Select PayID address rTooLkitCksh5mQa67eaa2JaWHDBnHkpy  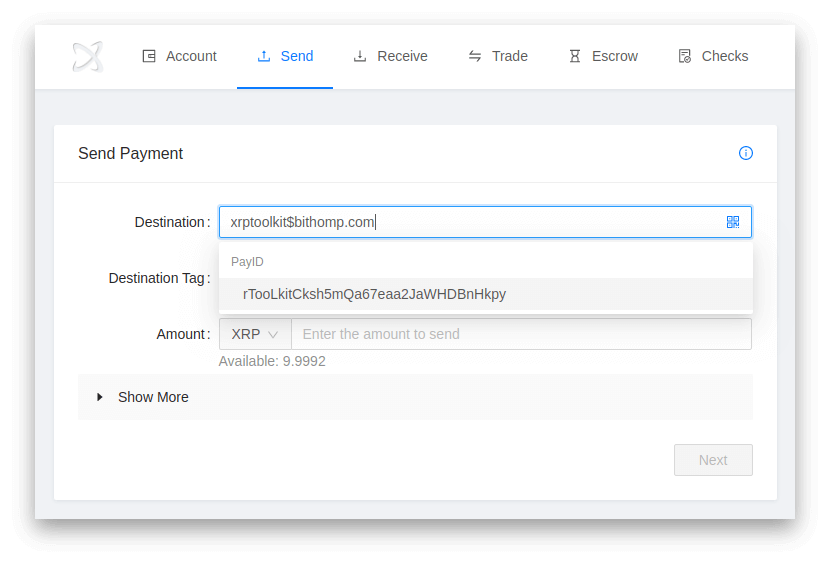pos(485,294)
